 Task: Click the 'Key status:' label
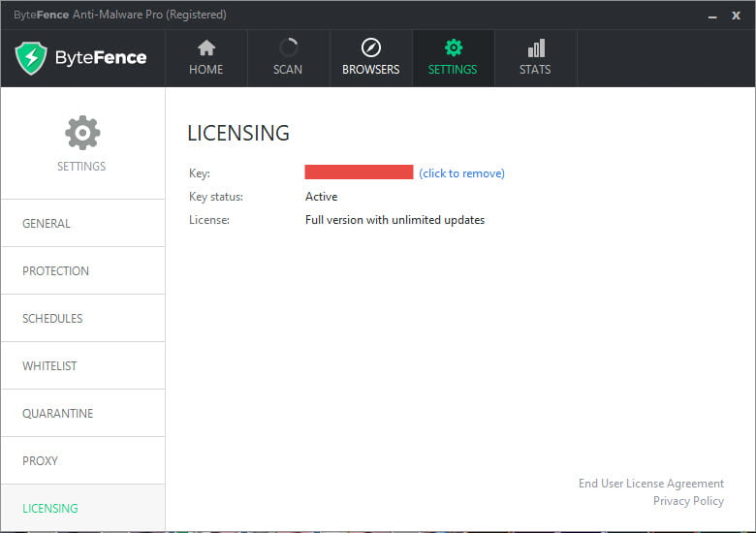tap(216, 197)
